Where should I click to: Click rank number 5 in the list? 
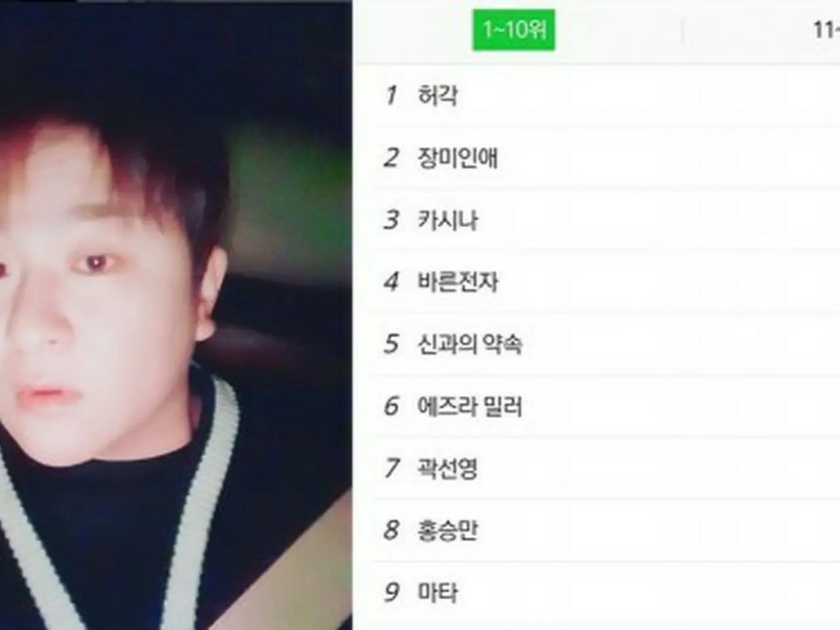pyautogui.click(x=392, y=344)
